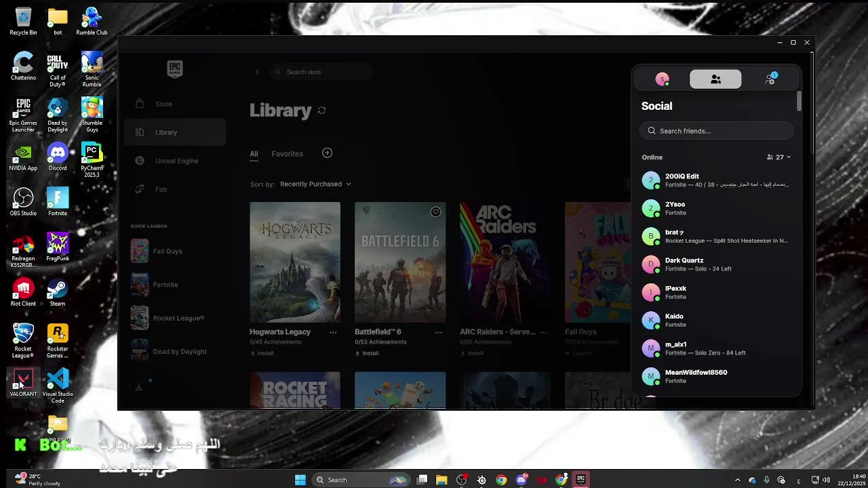Viewport: 868px width, 488px height.
Task: Select friend brat playing Rocket League
Action: pyautogui.click(x=716, y=236)
